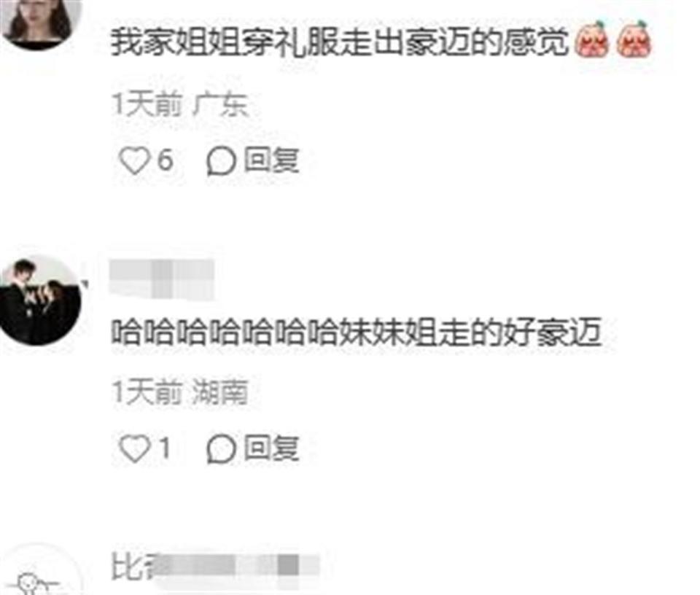Click the first pumpkin emoji in top comment
The height and width of the screenshot is (595, 700).
[592, 40]
